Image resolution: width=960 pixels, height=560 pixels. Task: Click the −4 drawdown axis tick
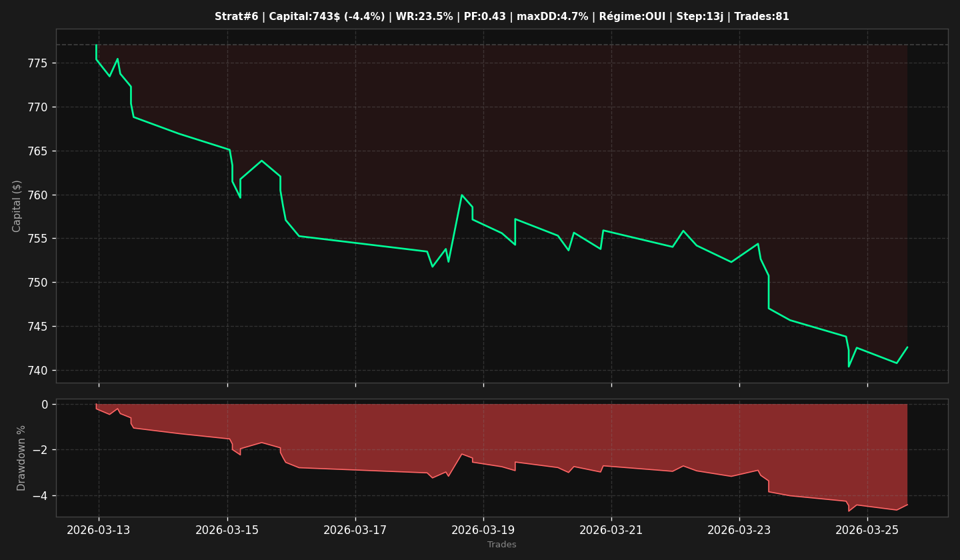(41, 496)
